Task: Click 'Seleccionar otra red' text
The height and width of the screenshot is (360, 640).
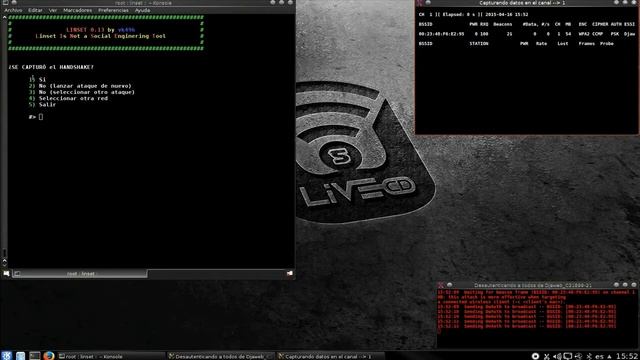Action: [73, 98]
